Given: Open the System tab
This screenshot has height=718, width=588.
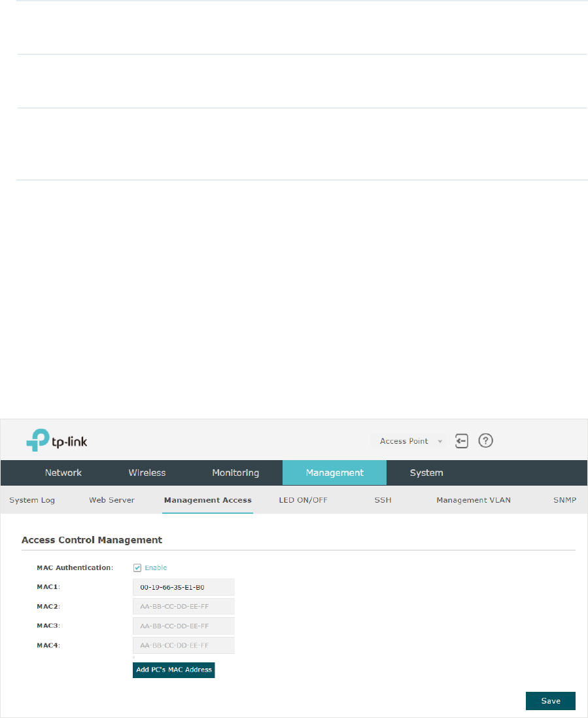Looking at the screenshot, I should pyautogui.click(x=426, y=473).
